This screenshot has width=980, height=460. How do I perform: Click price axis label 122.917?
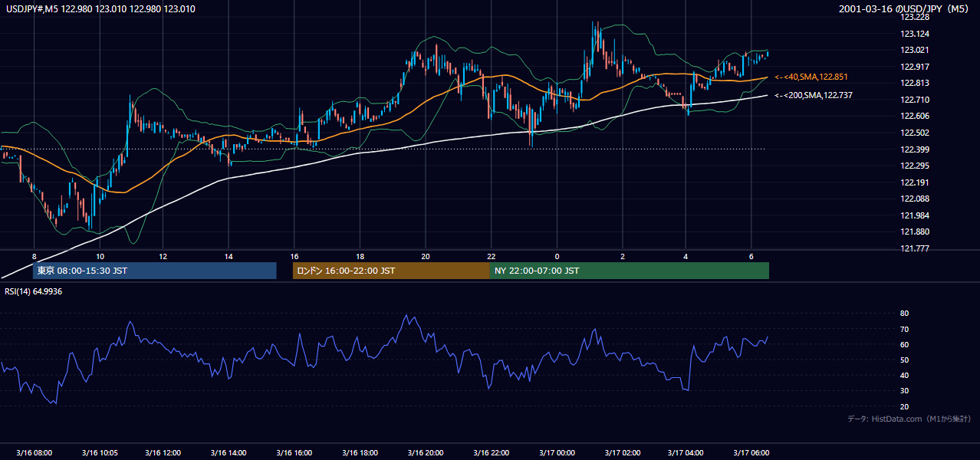coord(916,67)
